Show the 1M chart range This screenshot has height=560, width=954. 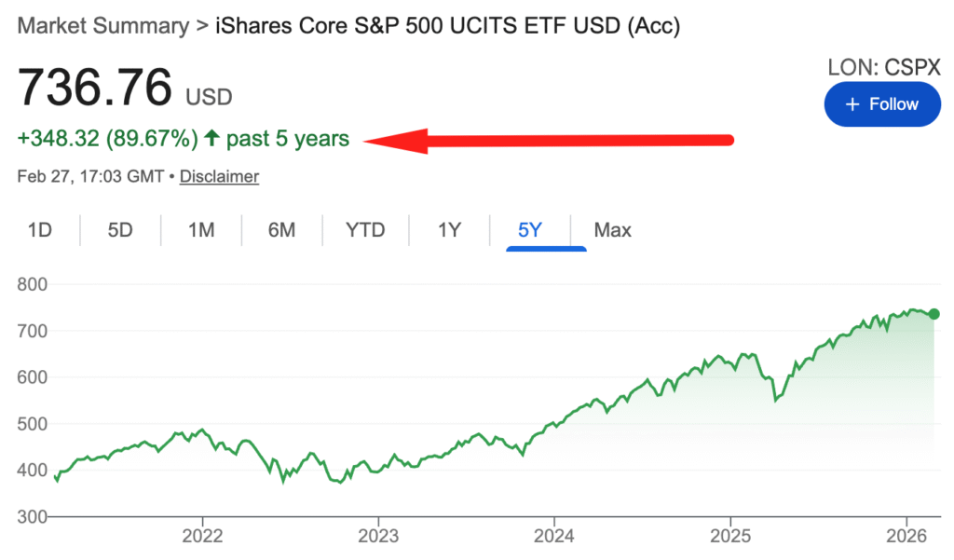click(201, 230)
